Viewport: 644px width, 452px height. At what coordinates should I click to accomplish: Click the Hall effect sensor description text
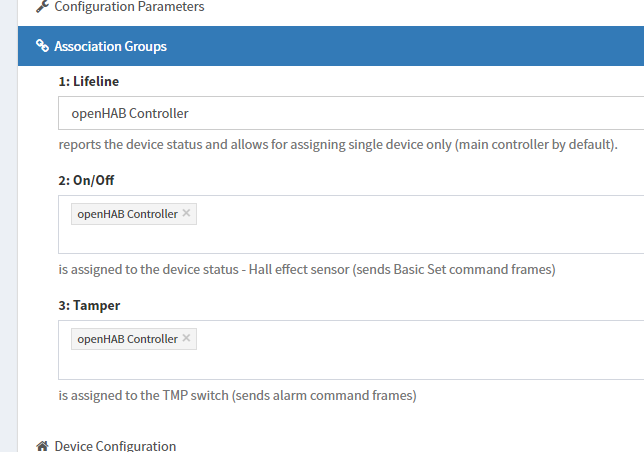point(306,270)
